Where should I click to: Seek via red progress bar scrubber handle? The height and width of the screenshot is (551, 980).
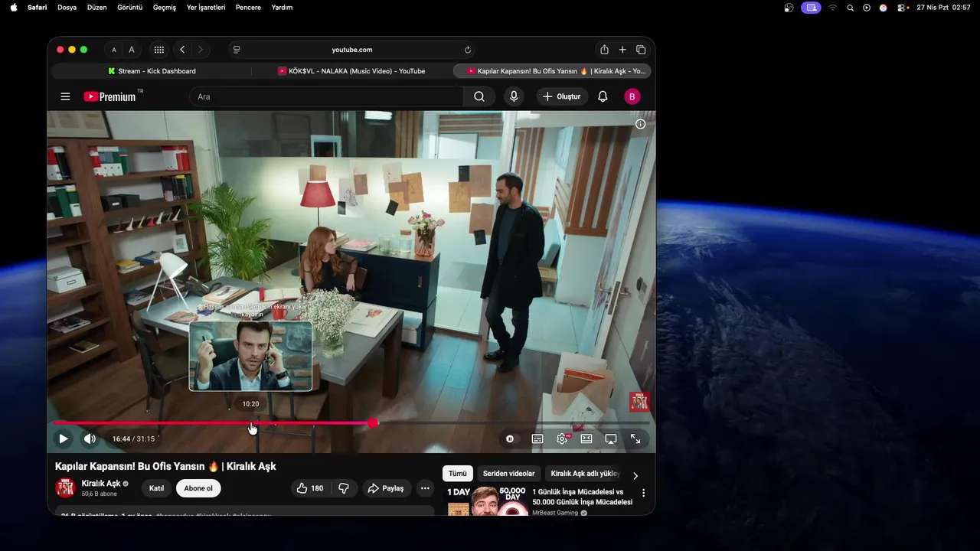[373, 422]
